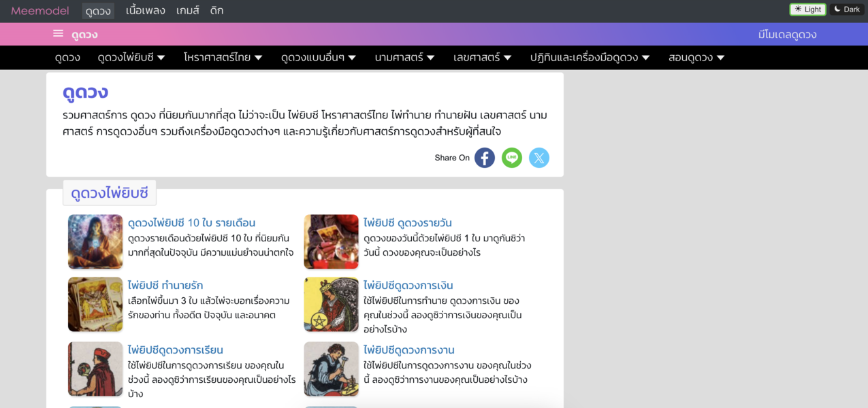The image size is (868, 408).
Task: Open the hamburger menu on the pink bar
Action: point(57,33)
